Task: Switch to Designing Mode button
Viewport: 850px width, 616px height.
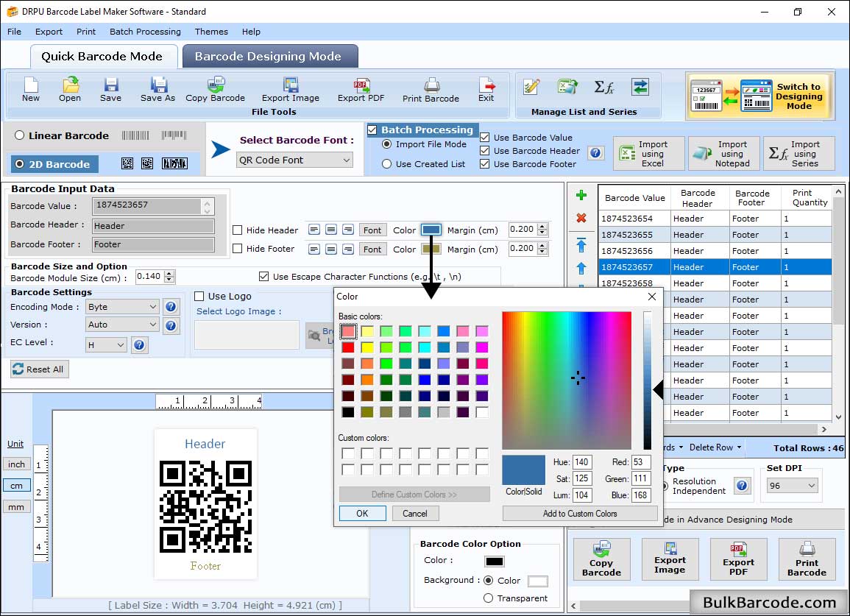Action: [759, 96]
